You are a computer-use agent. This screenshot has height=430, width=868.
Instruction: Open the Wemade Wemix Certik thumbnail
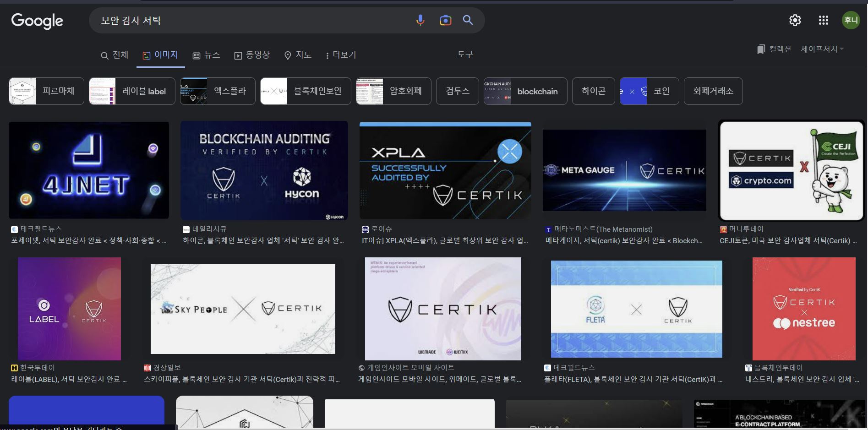point(443,309)
